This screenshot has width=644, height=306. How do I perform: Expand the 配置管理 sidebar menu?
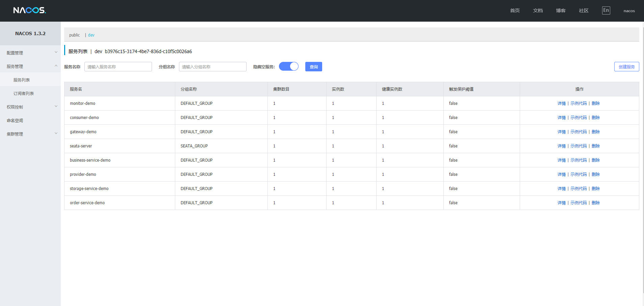pyautogui.click(x=30, y=53)
